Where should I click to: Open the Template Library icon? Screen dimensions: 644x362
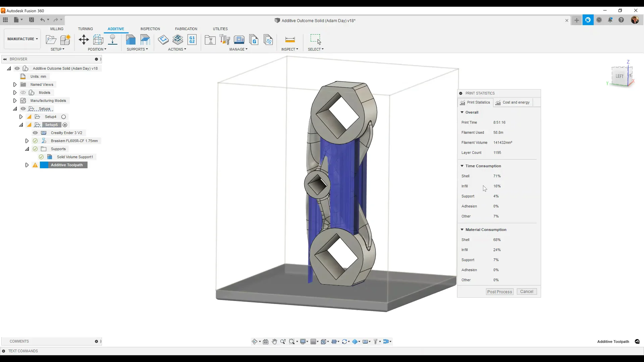point(268,40)
